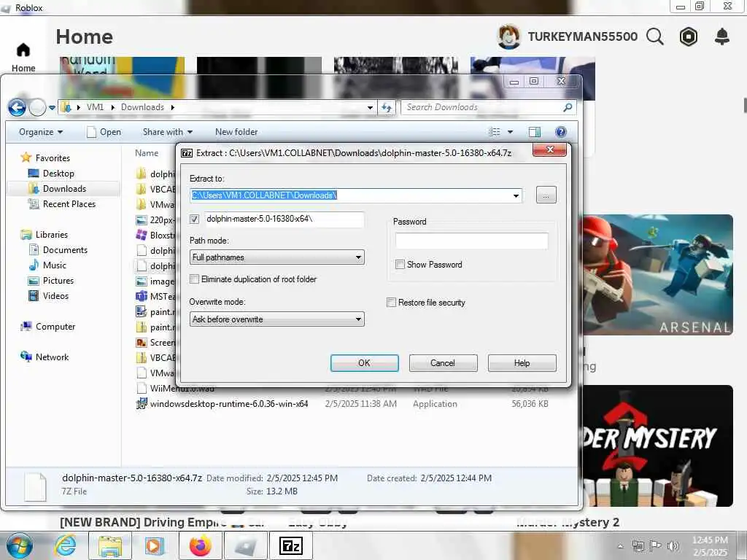Screen dimensions: 747x560
Task: Open recent pages dropdown arrow
Action: click(52, 108)
